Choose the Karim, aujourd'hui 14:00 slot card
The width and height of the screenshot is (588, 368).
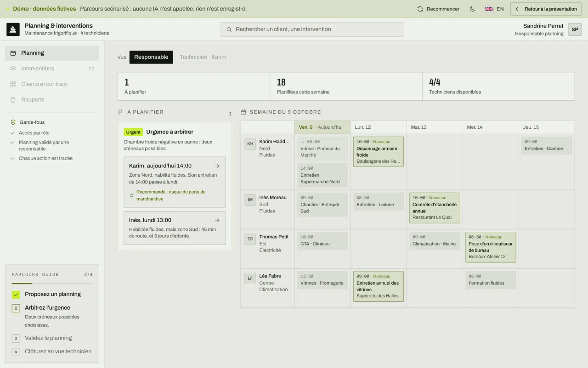click(x=175, y=182)
